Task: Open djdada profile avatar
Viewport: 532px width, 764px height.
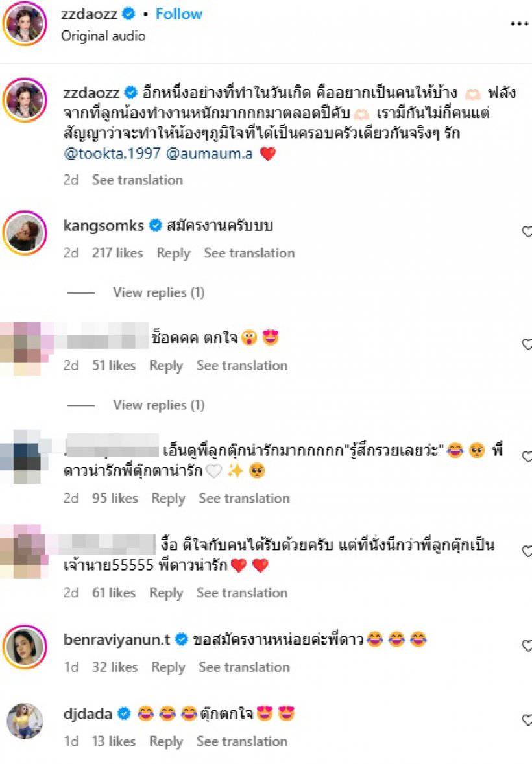Action: click(25, 721)
